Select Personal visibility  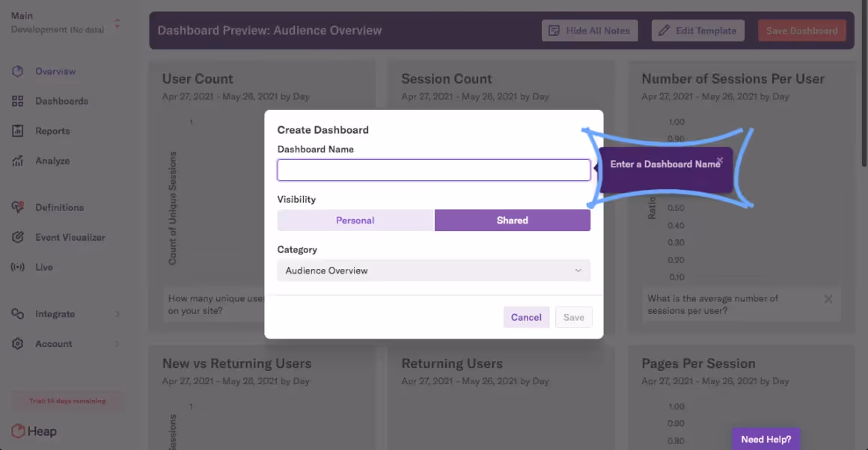pos(355,220)
